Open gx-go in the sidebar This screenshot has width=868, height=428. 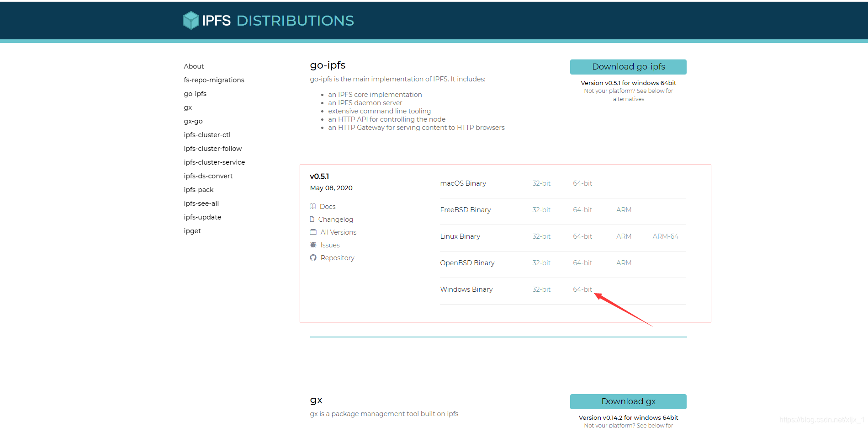193,121
